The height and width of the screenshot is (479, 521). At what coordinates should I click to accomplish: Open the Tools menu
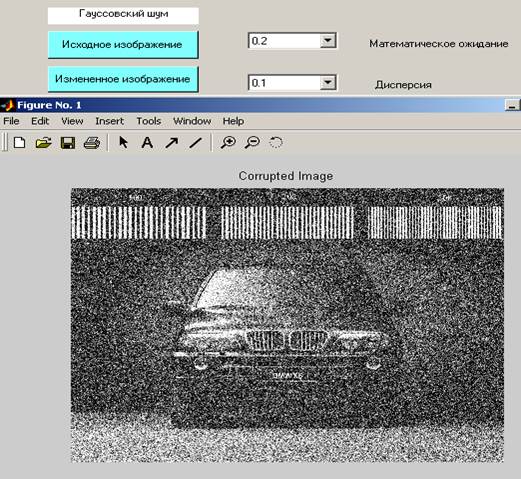tap(149, 121)
